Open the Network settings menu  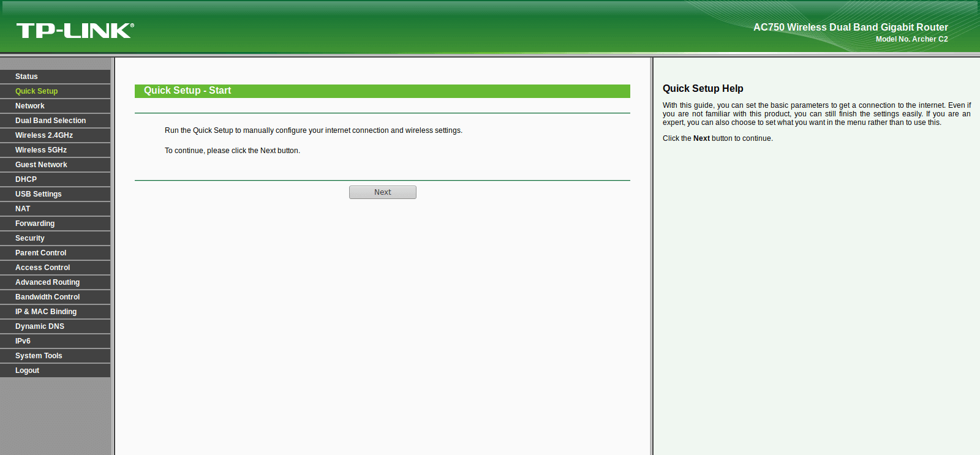point(55,106)
